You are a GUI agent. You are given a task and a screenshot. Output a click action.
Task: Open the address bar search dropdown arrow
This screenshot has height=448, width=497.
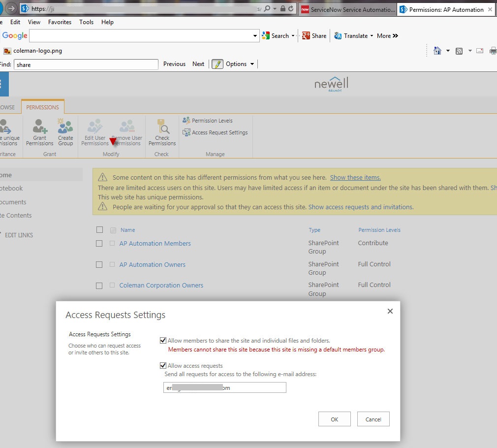(x=275, y=9)
